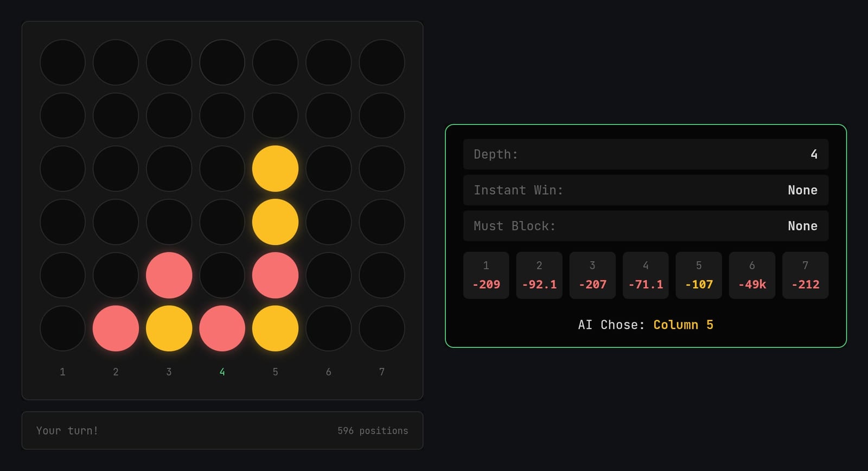Click the top row cell of column 3
Viewport: 868px width, 471px height.
coord(169,62)
